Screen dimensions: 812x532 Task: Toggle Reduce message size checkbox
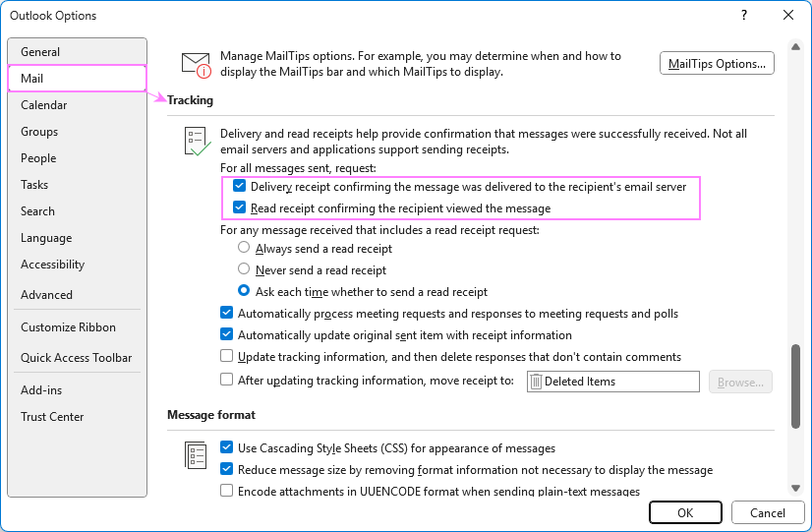226,469
